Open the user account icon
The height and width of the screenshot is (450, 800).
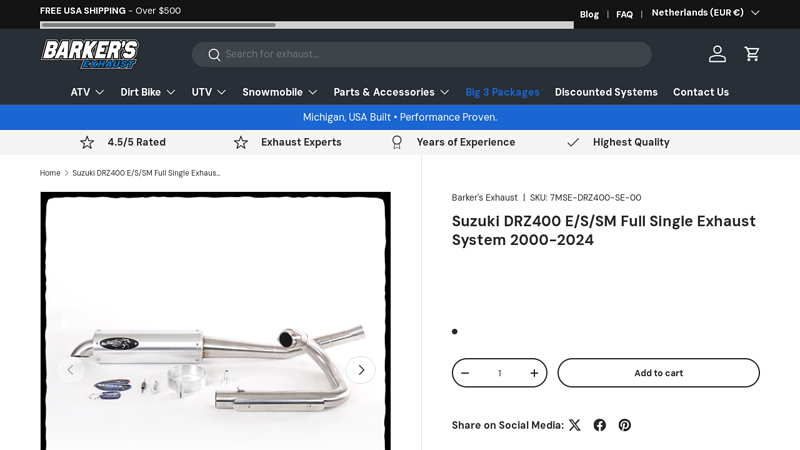click(717, 54)
